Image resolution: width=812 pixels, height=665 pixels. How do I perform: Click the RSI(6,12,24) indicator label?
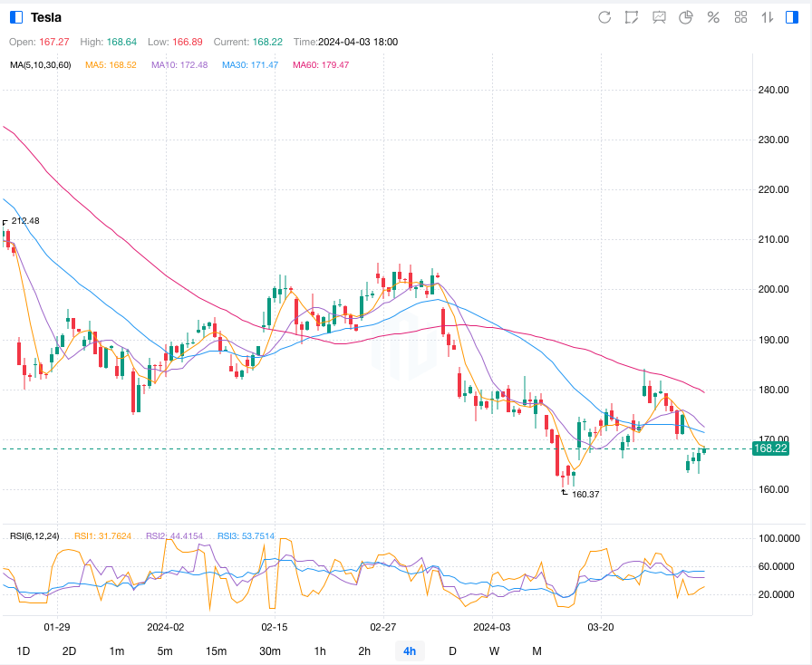(x=34, y=536)
